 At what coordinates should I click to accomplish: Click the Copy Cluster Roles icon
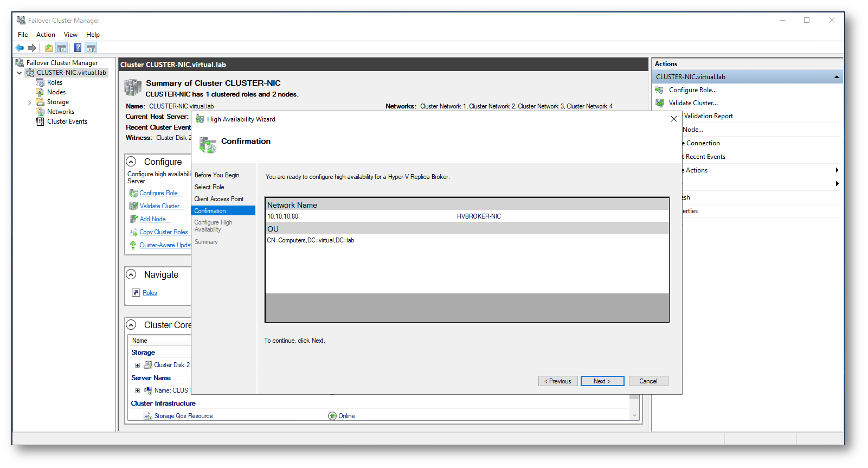pos(133,232)
